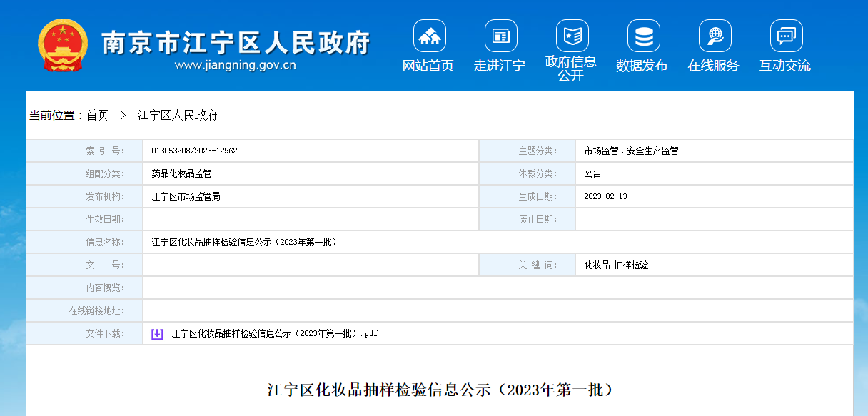
Task: Click the www.jiangning.gov.cn address text
Action: (236, 66)
